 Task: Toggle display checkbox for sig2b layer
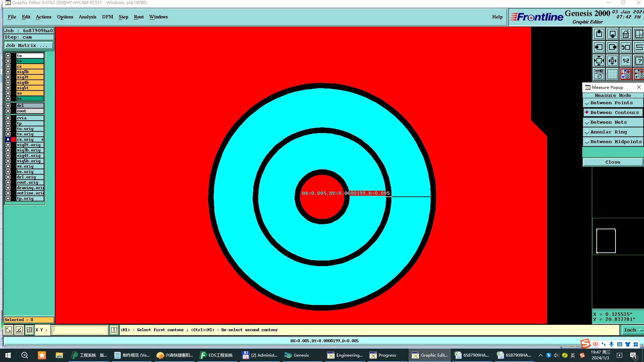8,72
